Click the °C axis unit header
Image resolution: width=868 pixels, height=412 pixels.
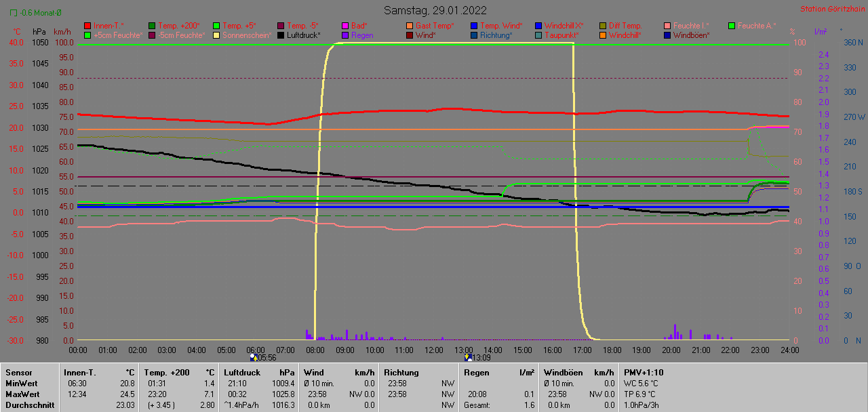pyautogui.click(x=18, y=32)
